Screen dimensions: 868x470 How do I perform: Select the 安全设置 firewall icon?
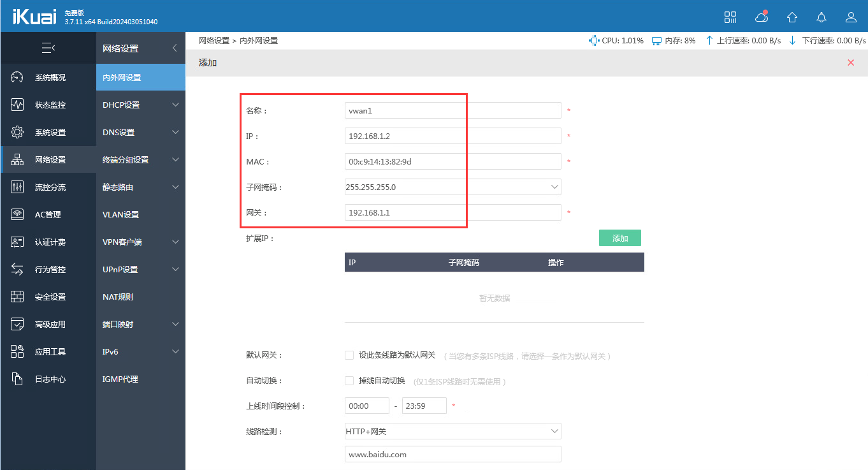point(48,296)
